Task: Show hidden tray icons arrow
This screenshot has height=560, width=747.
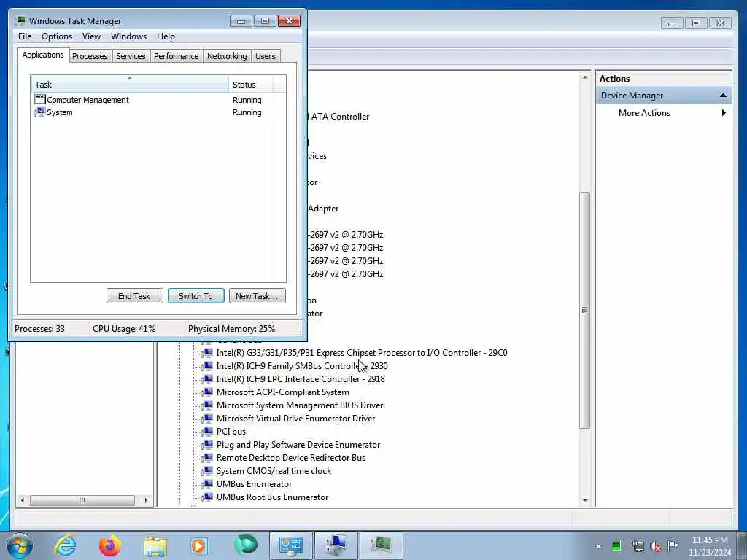Action: point(598,546)
